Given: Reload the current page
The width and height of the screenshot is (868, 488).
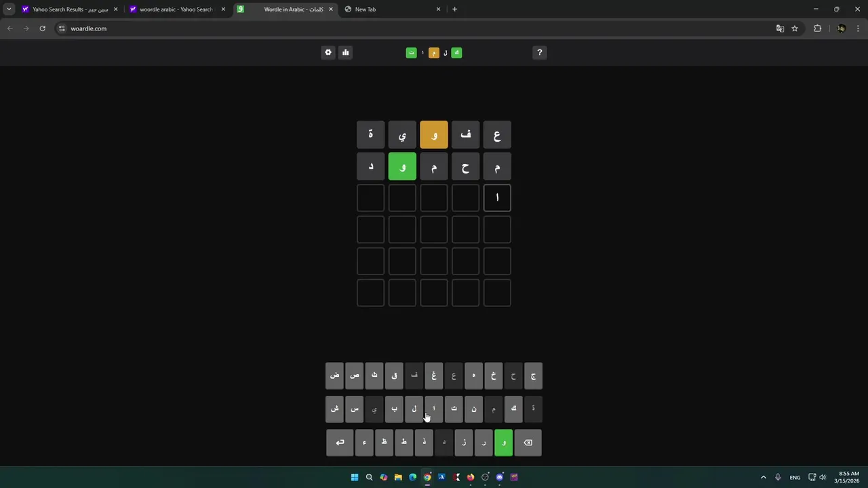Looking at the screenshot, I should point(42,28).
